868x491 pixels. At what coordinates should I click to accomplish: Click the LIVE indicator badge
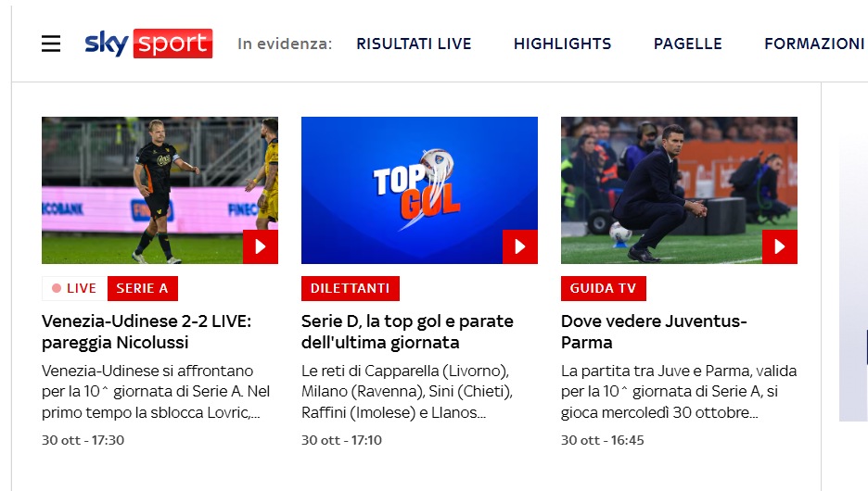click(x=75, y=289)
